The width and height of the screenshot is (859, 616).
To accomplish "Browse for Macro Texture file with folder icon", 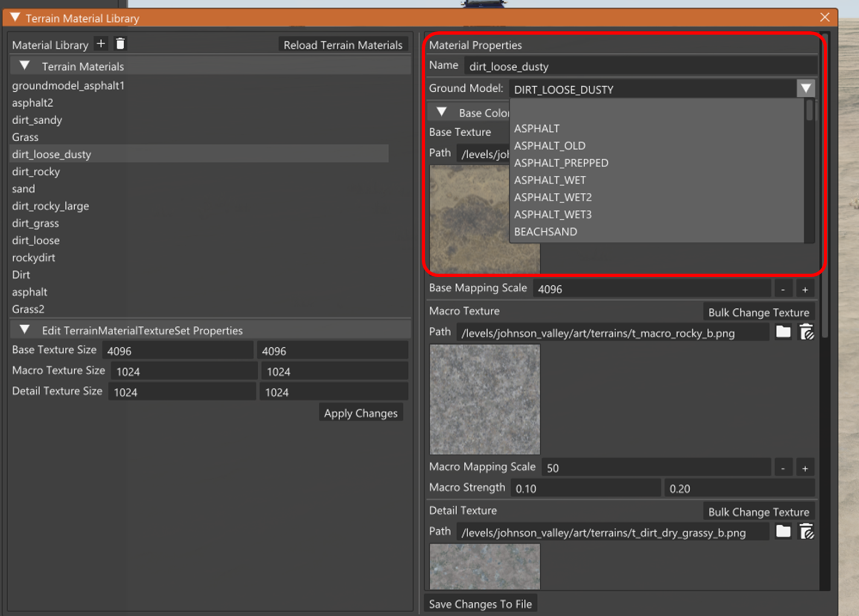I will [x=783, y=332].
